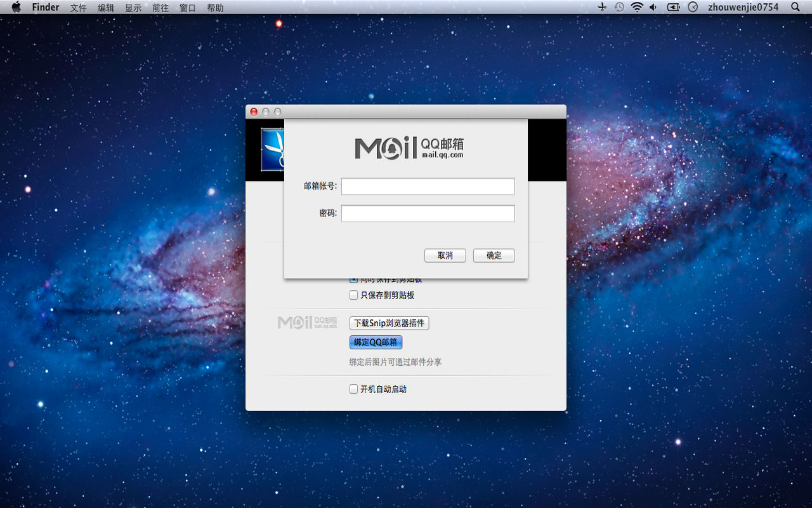
Task: Click the small grey QQ邮箱 logo in preferences
Action: coord(308,323)
